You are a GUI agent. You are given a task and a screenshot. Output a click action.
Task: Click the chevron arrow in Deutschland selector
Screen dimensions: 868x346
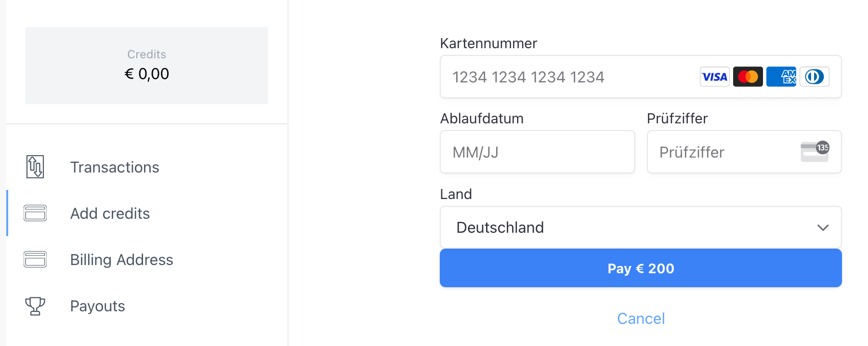tap(823, 227)
